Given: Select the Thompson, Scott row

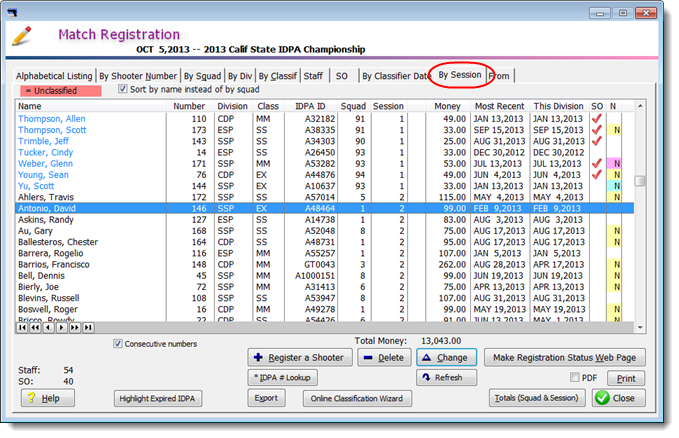Looking at the screenshot, I should (x=325, y=130).
